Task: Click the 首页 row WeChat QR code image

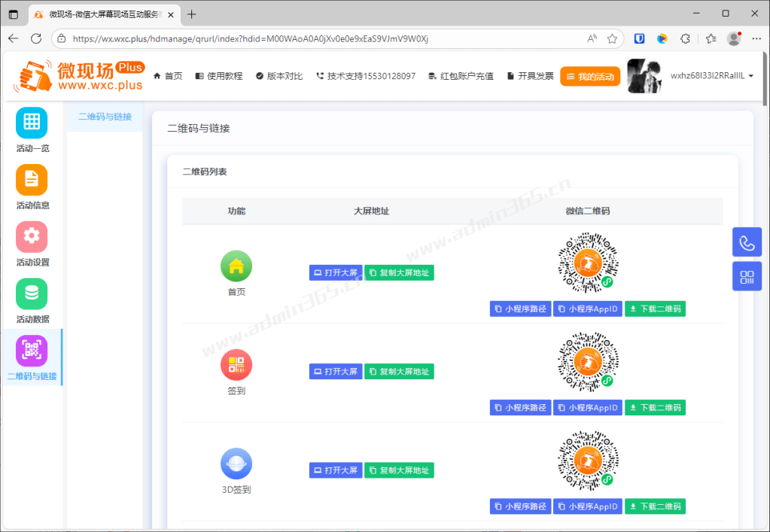Action: (x=588, y=263)
